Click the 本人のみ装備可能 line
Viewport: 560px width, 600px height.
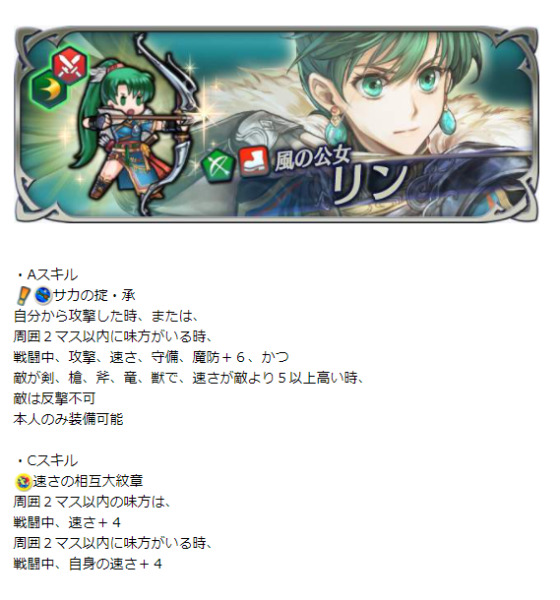click(x=68, y=419)
